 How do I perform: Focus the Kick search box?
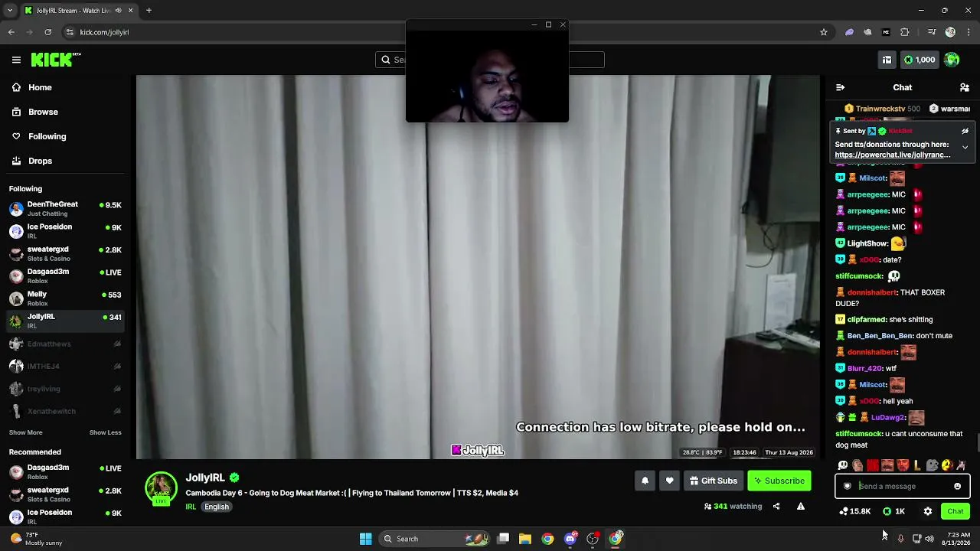(490, 60)
